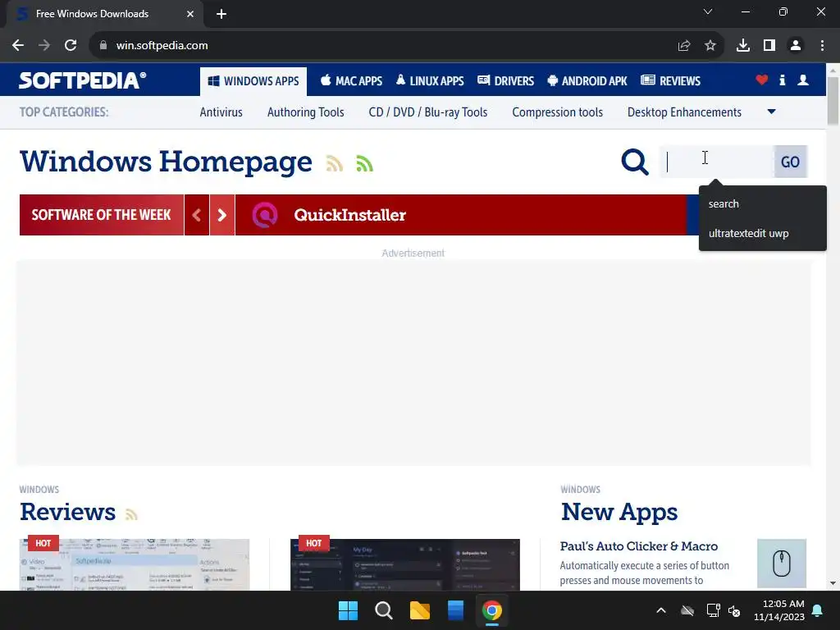
Task: Select the Windows Apps tab
Action: tap(253, 81)
